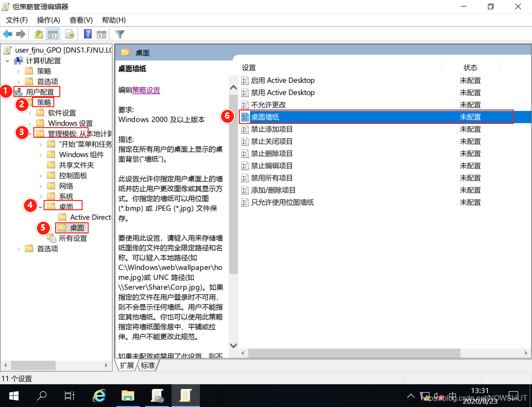Viewport: 532px width, 407px height.
Task: Select the 管理模板 tree node
Action: (79, 134)
